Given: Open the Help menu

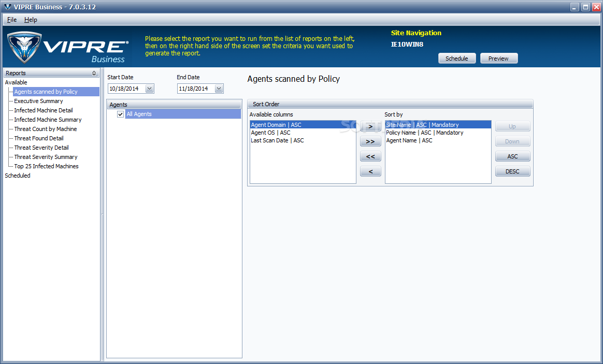Looking at the screenshot, I should [31, 20].
